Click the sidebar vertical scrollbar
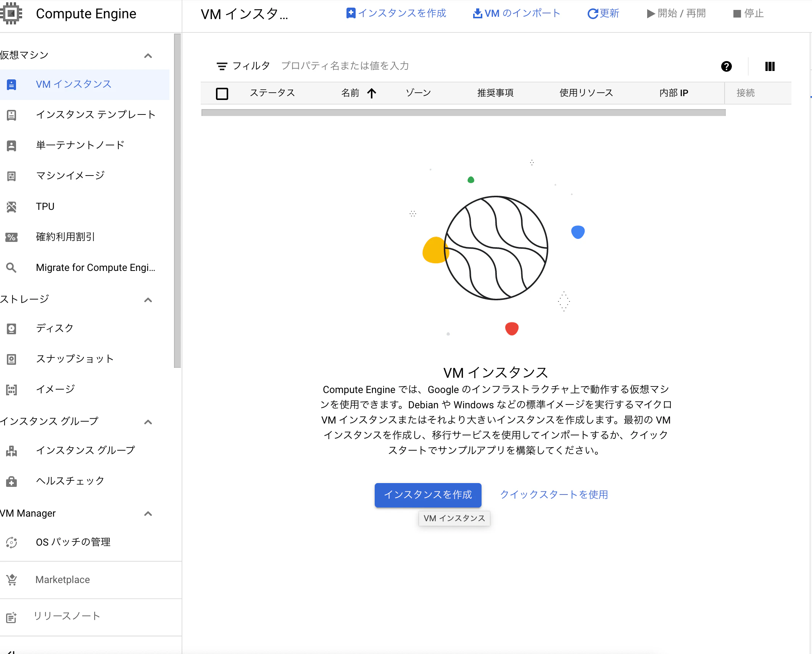Image resolution: width=812 pixels, height=654 pixels. pos(177,201)
